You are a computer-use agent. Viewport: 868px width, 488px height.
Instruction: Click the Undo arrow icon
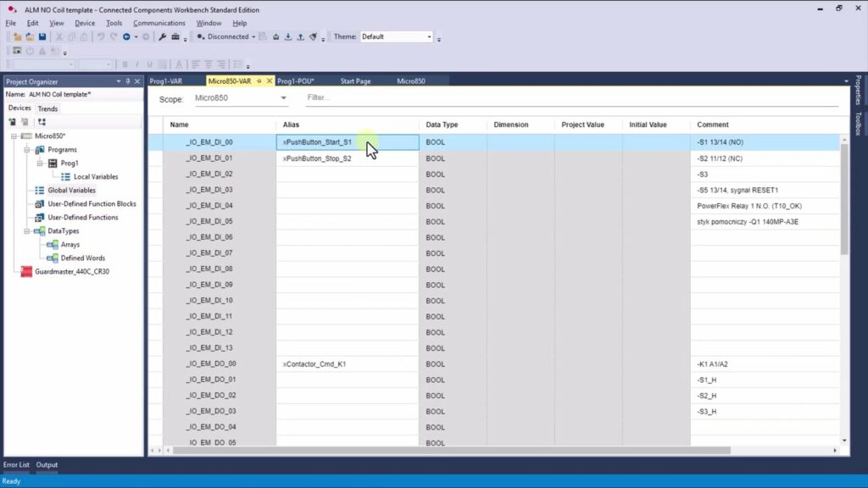(x=101, y=37)
